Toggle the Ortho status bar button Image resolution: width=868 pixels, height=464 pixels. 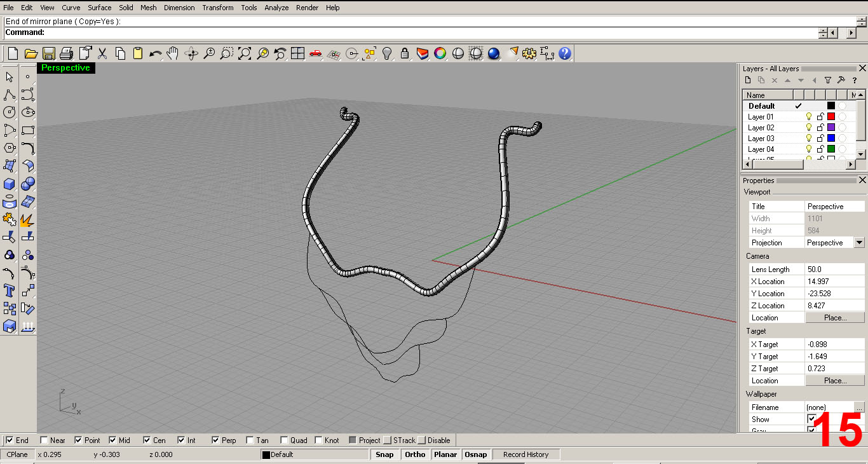415,454
